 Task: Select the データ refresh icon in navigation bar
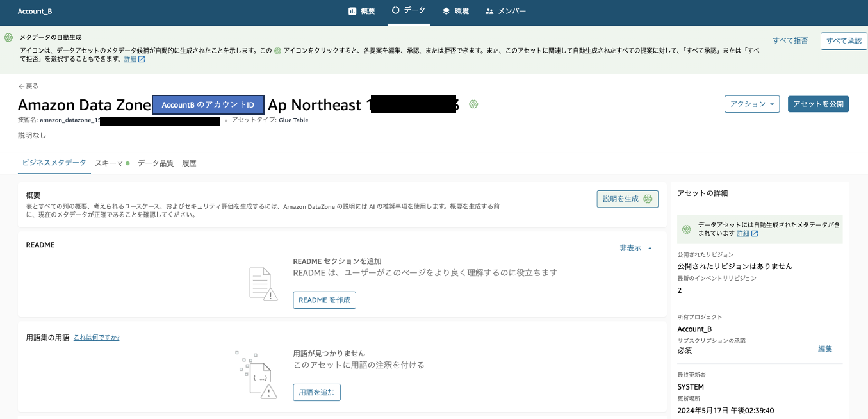(x=395, y=10)
